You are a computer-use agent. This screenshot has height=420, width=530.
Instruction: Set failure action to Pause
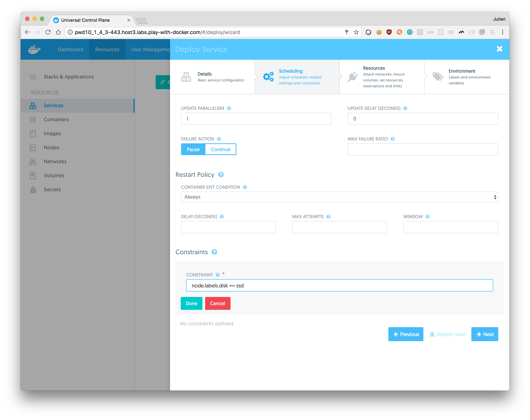point(193,149)
